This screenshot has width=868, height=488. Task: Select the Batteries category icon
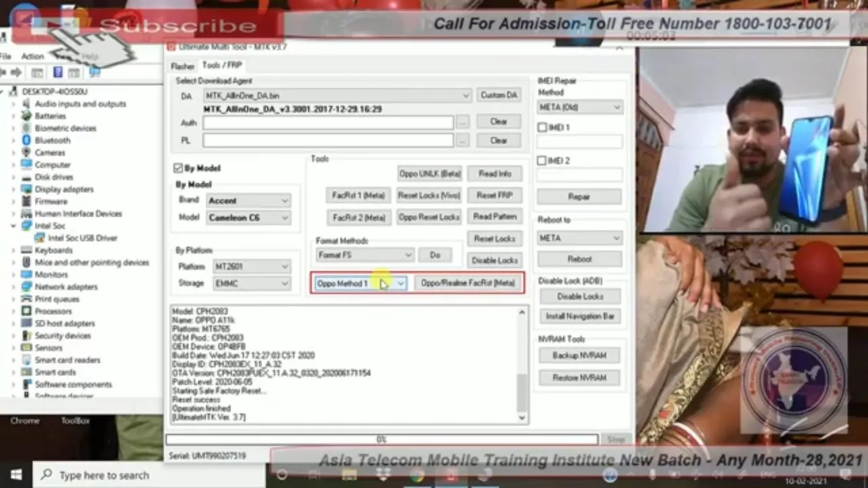(x=26, y=116)
